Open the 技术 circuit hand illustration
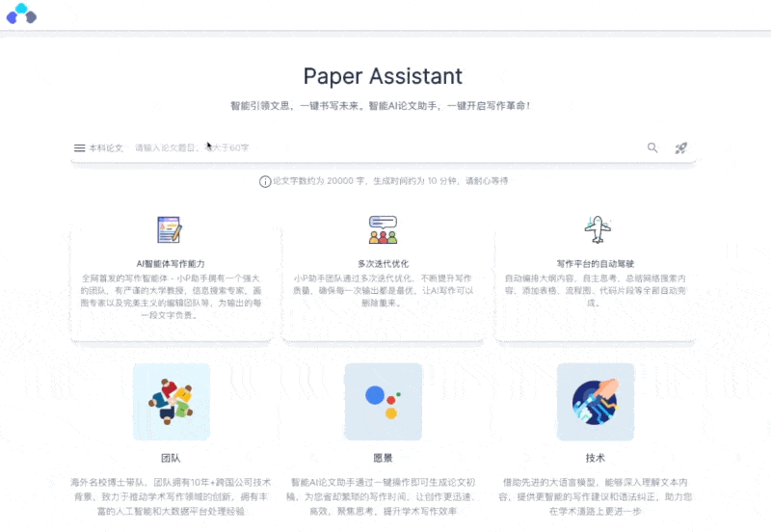Image resolution: width=771 pixels, height=532 pixels. 596,402
